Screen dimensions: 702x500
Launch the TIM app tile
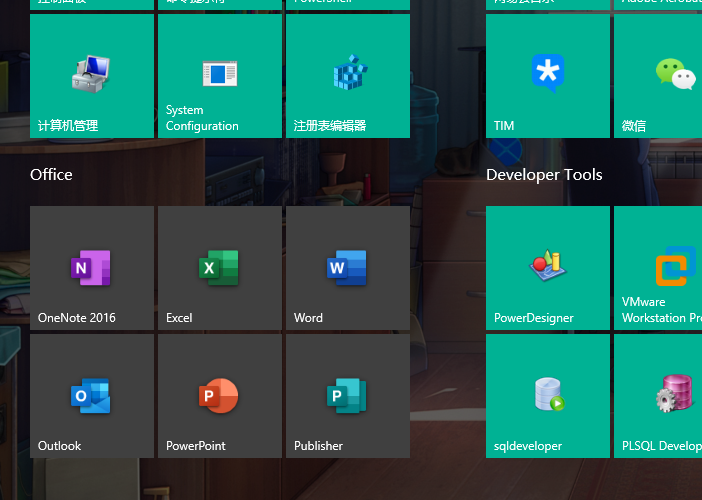(548, 76)
